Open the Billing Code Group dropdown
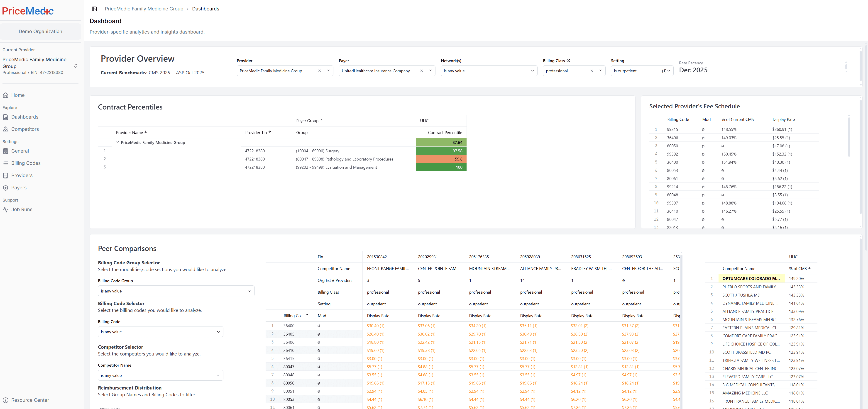The image size is (868, 409). pos(176,291)
